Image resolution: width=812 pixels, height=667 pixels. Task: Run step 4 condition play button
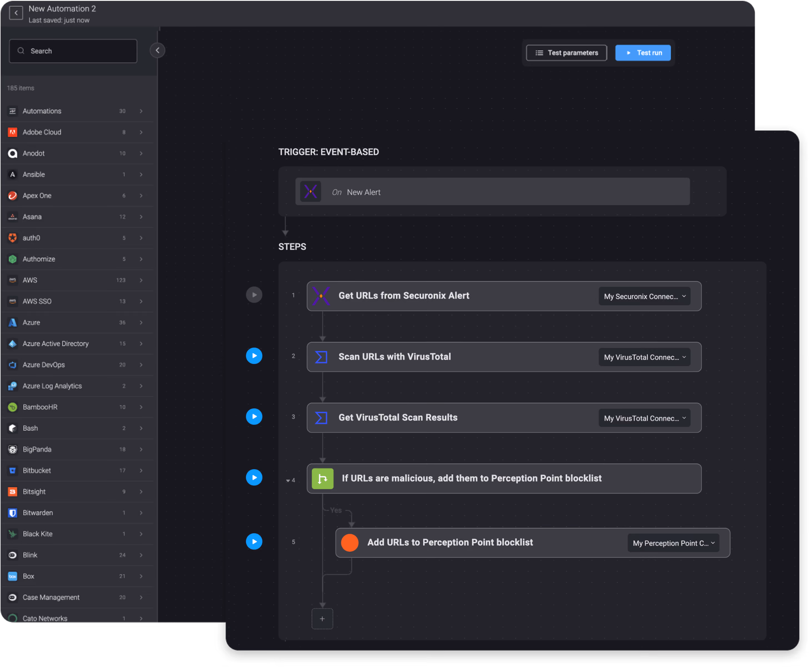coord(254,478)
